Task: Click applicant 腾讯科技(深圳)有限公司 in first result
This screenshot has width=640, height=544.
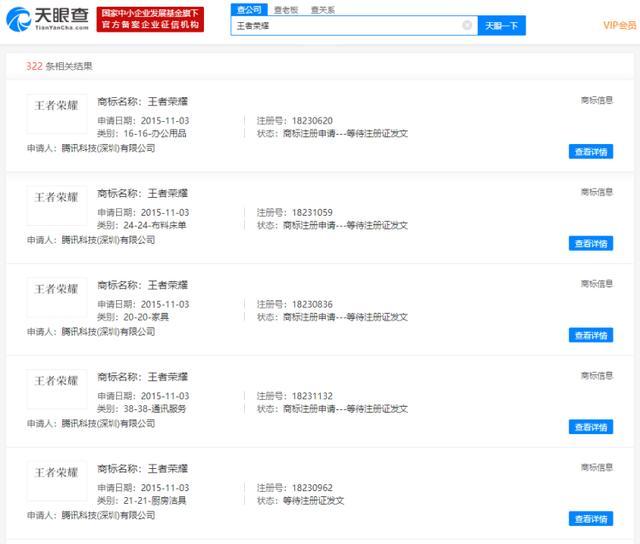Action: tap(108, 148)
